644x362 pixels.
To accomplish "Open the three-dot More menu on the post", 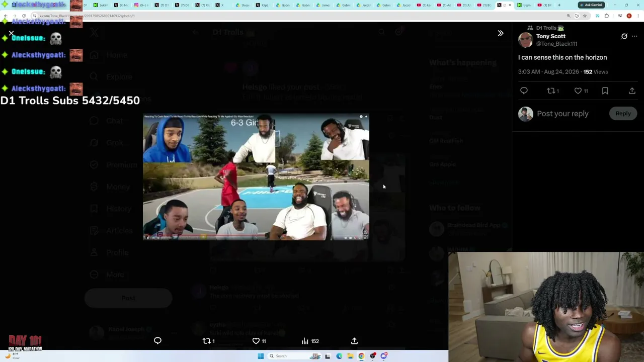I will click(x=634, y=36).
